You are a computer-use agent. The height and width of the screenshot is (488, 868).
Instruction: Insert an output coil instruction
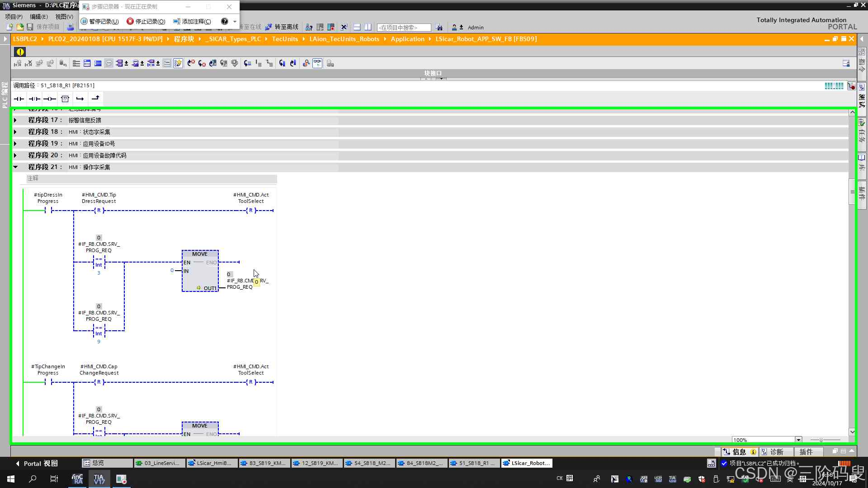pos(50,99)
